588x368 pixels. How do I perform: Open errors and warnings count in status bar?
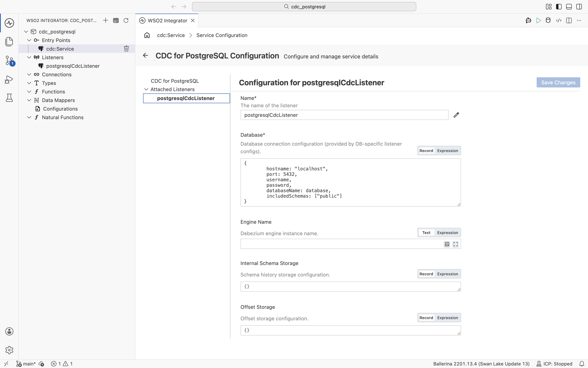tap(62, 364)
